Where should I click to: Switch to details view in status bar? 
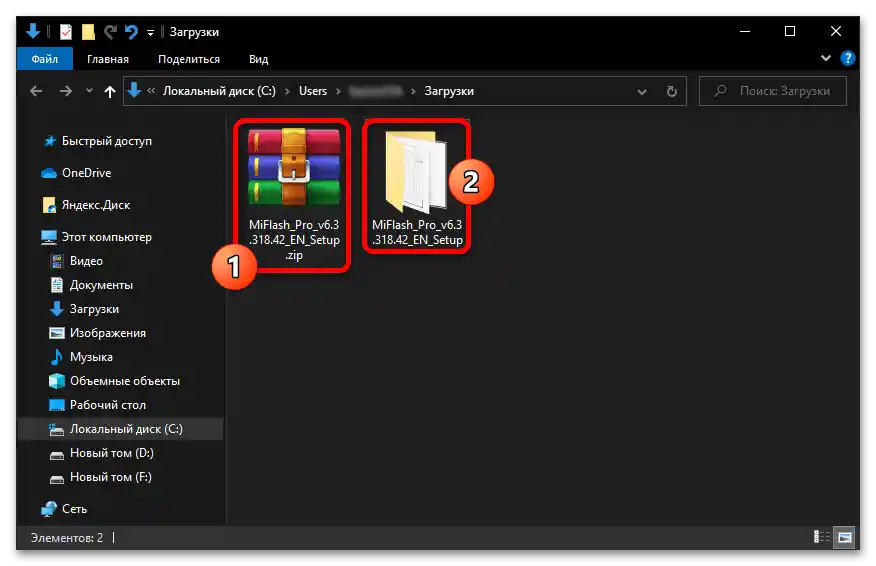[821, 538]
